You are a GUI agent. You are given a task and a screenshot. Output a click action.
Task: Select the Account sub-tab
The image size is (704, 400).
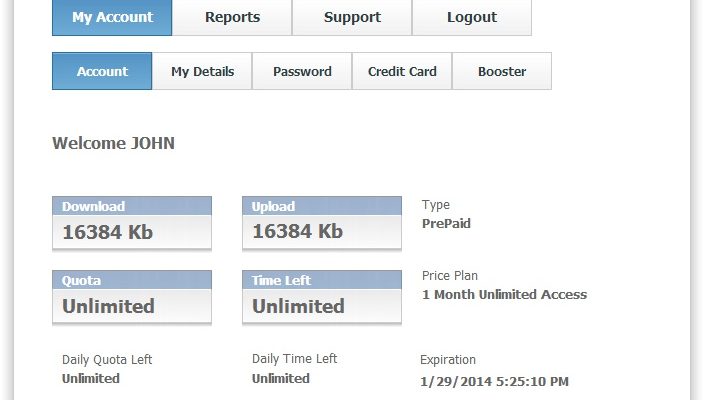click(102, 71)
